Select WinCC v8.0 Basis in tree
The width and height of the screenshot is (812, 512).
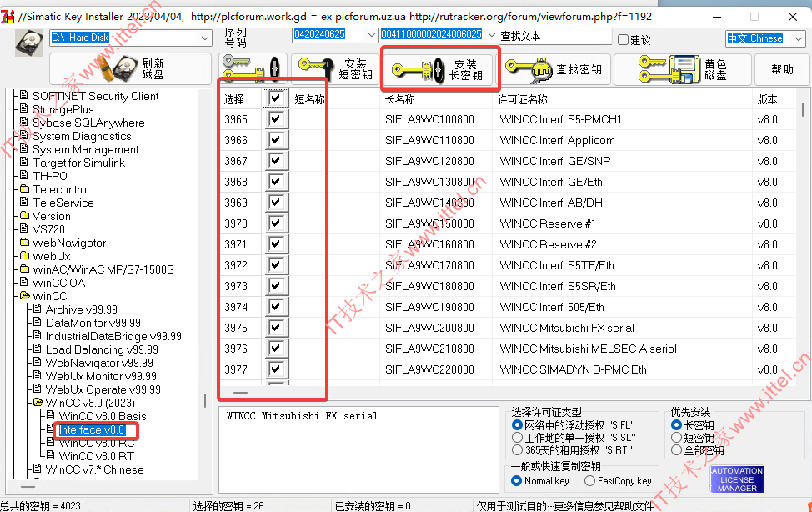(x=103, y=416)
